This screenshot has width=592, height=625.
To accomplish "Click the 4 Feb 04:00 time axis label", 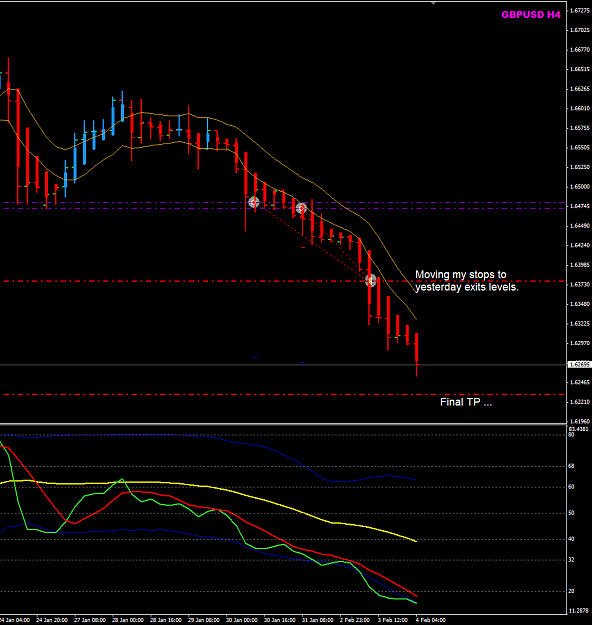I will [x=431, y=620].
